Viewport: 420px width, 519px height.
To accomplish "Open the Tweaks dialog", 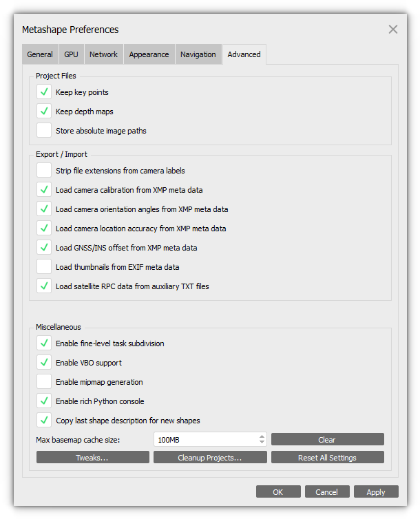I will pyautogui.click(x=93, y=457).
